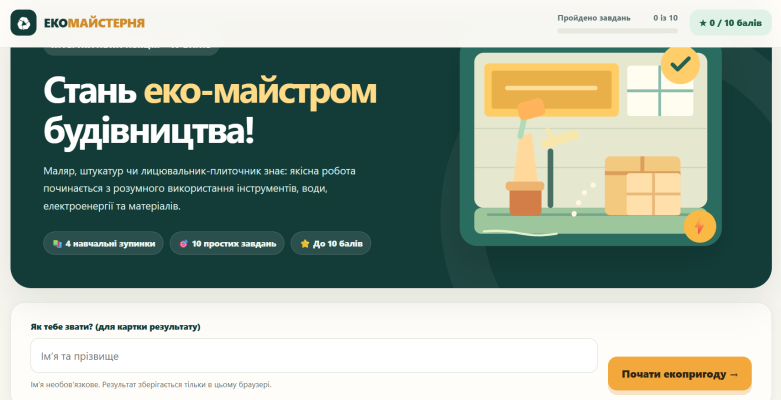Click the '0 / 10 балів' score badge
Viewport: 781px width, 400px height.
tap(730, 23)
